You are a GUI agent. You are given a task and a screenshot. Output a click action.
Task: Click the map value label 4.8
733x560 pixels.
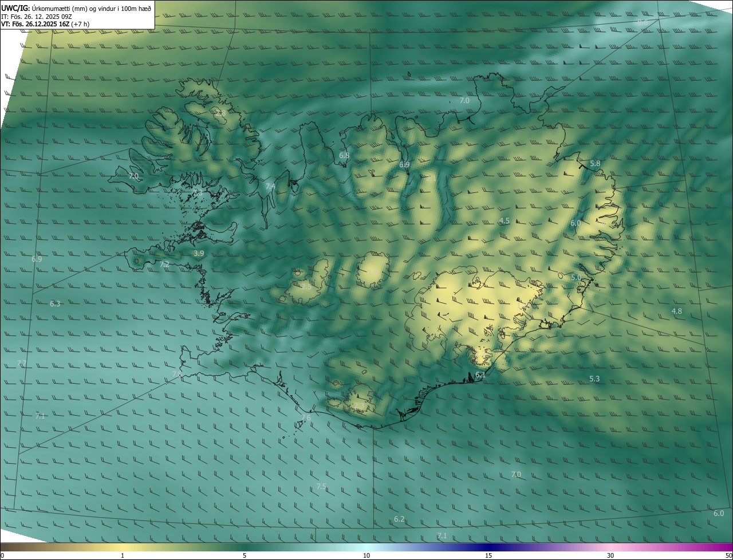677,311
